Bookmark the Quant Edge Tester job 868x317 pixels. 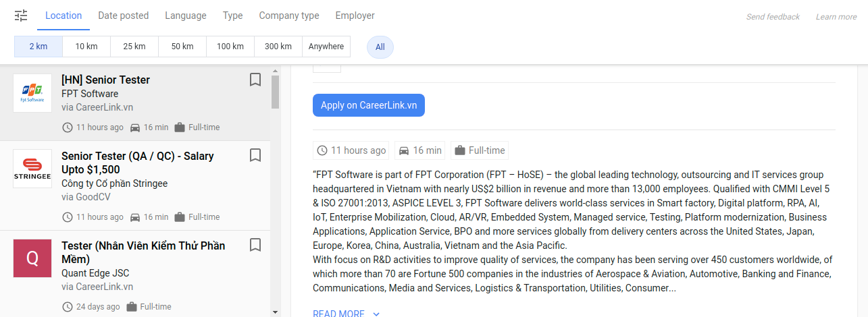(x=255, y=245)
